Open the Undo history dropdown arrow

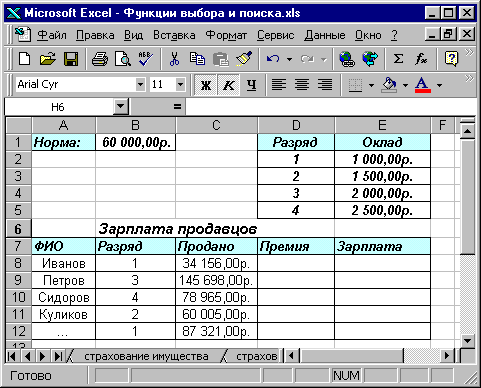[289, 59]
